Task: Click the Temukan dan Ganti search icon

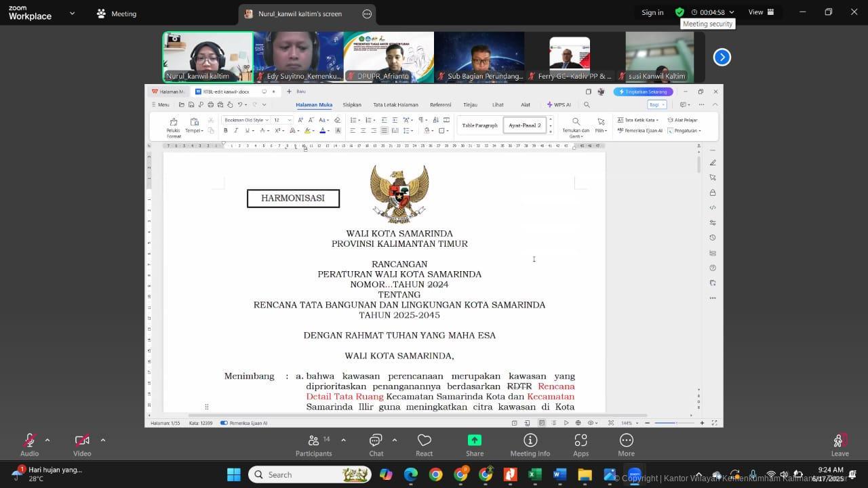Action: pos(576,122)
